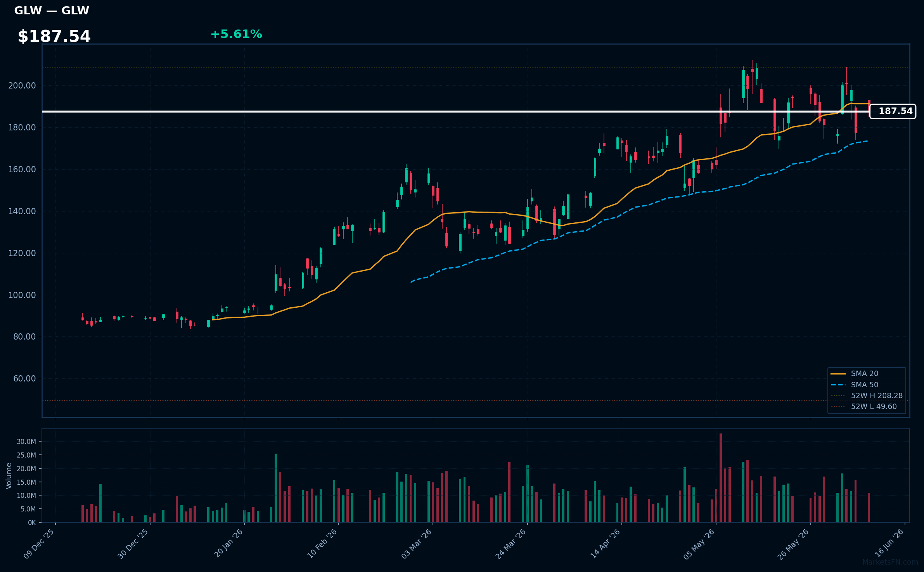
Task: Click the 15.0M volume axis label
Action: (x=26, y=482)
